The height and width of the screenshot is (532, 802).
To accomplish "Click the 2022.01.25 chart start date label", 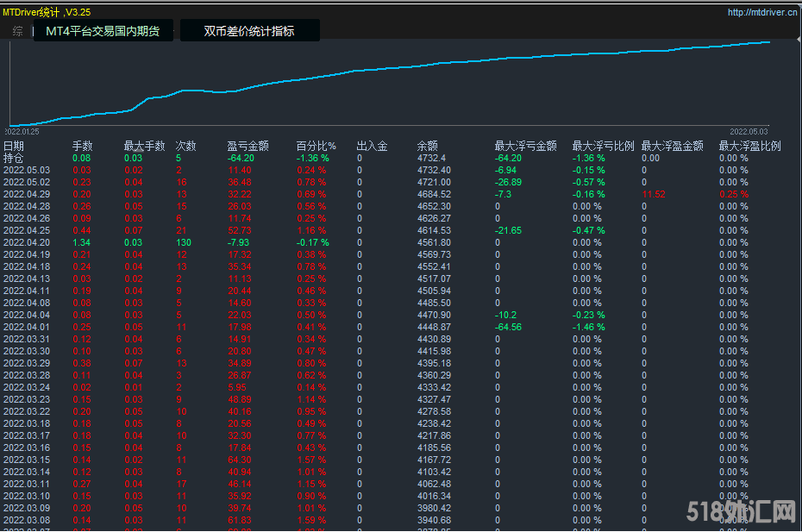I will click(22, 132).
